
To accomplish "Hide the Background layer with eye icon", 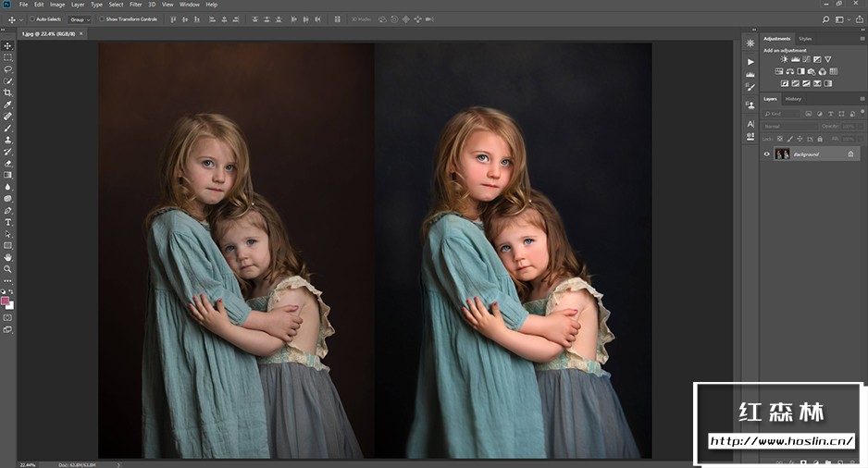I will pos(767,154).
